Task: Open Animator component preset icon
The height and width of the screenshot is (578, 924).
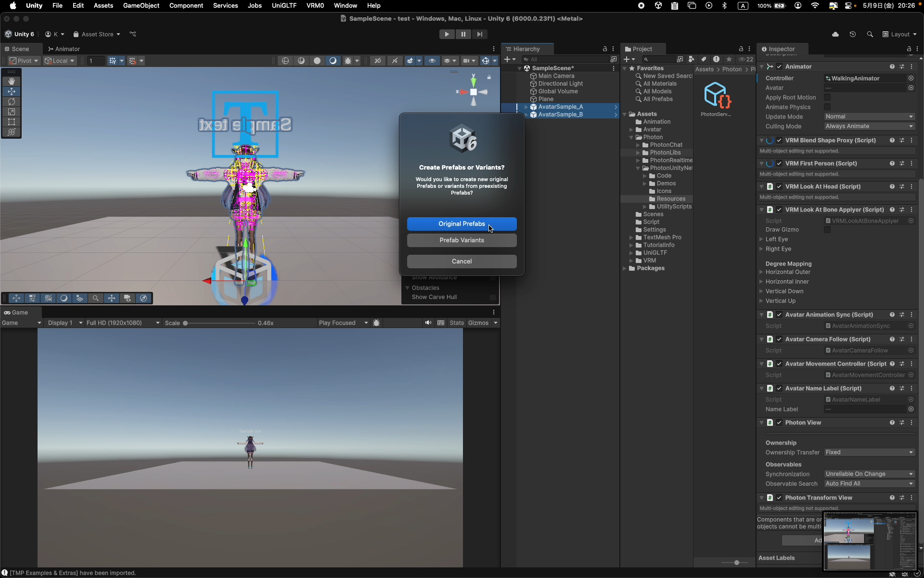Action: (x=902, y=67)
